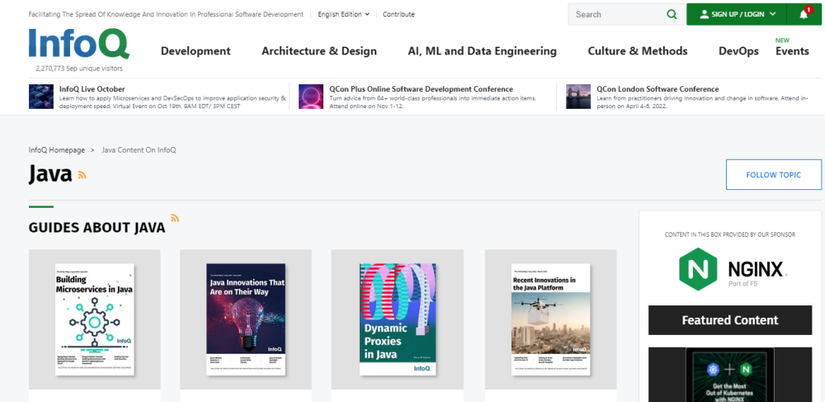The image size is (825, 402).
Task: Click the InfoQ Live October thumbnail icon
Action: pos(41,96)
